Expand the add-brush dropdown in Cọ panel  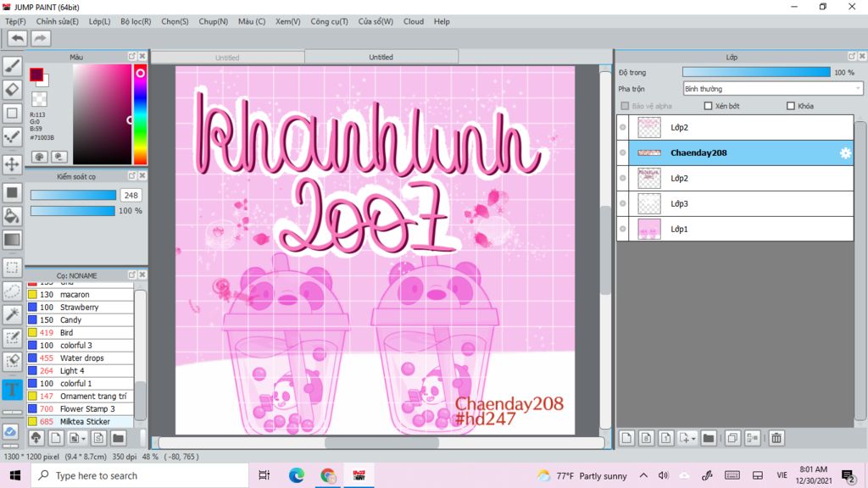[83, 439]
